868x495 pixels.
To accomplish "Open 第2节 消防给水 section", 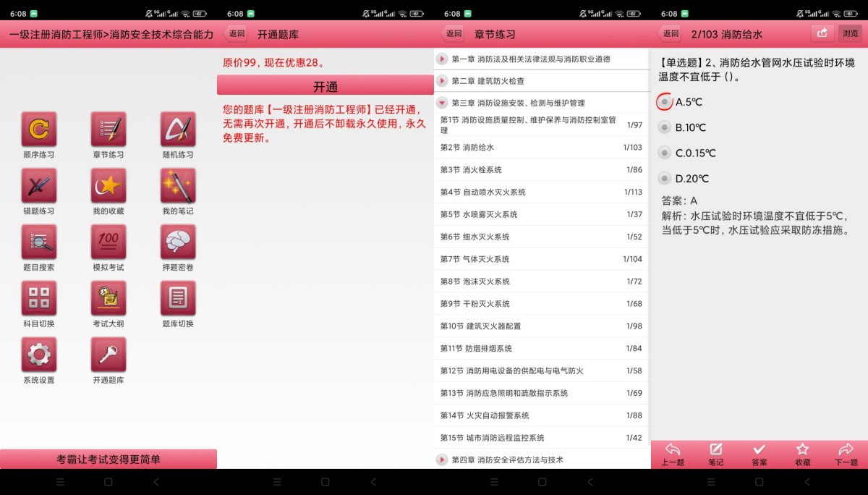I will [542, 147].
